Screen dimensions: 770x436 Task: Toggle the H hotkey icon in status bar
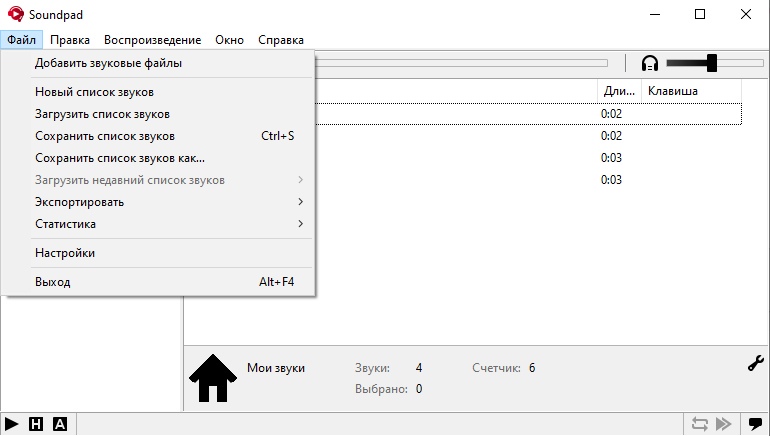(36, 424)
